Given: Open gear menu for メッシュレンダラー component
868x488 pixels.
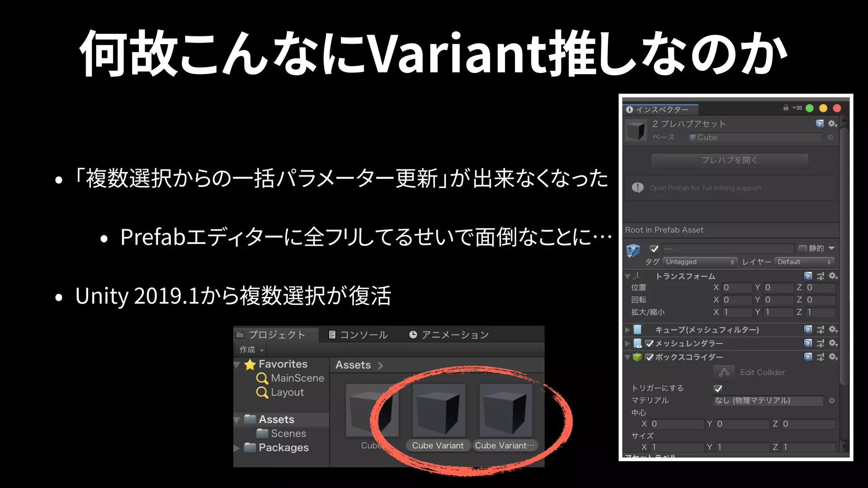Looking at the screenshot, I should (x=833, y=343).
